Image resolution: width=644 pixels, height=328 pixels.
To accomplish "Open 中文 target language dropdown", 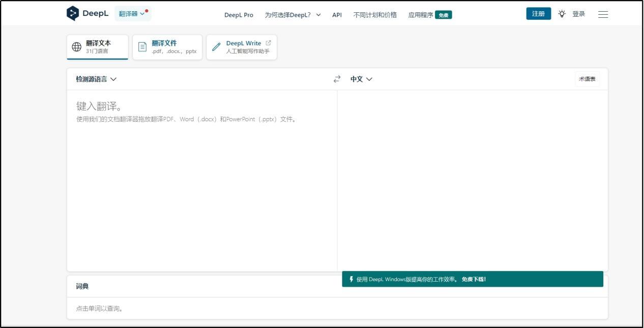I will pyautogui.click(x=361, y=79).
